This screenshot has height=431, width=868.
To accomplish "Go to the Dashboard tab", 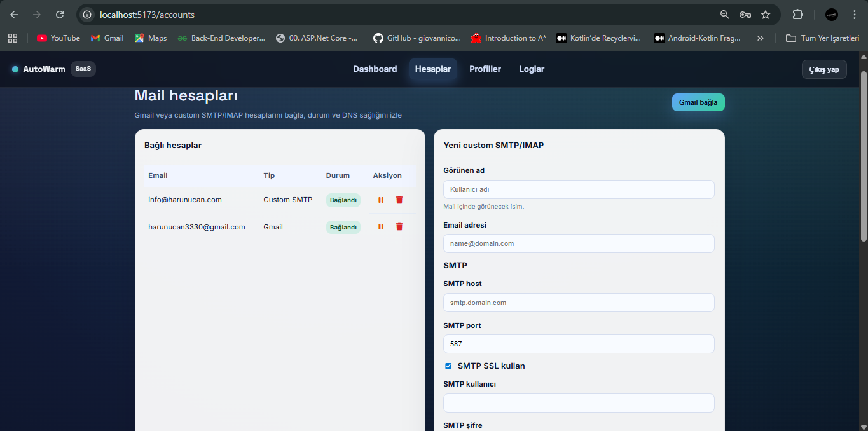I will (x=375, y=69).
